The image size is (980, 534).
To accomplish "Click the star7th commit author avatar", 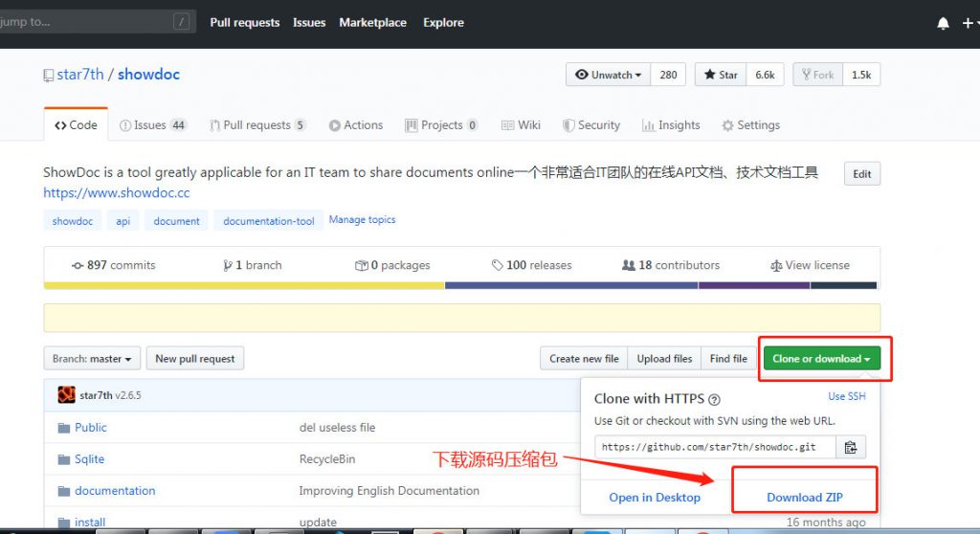I will 66,394.
